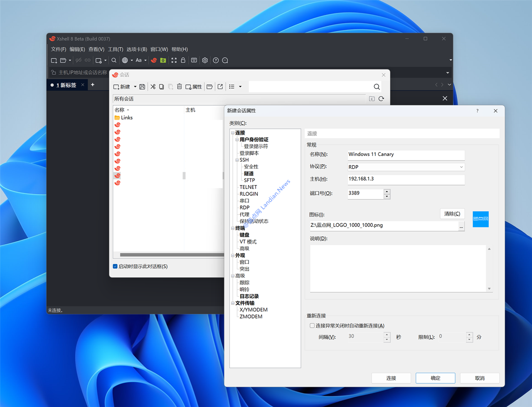
Task: Select the 1 新标签 tab
Action: tap(66, 85)
